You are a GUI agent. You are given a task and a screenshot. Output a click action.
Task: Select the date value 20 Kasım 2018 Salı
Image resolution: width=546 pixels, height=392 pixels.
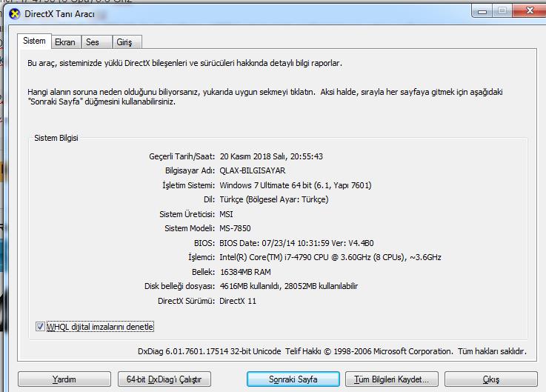click(254, 156)
